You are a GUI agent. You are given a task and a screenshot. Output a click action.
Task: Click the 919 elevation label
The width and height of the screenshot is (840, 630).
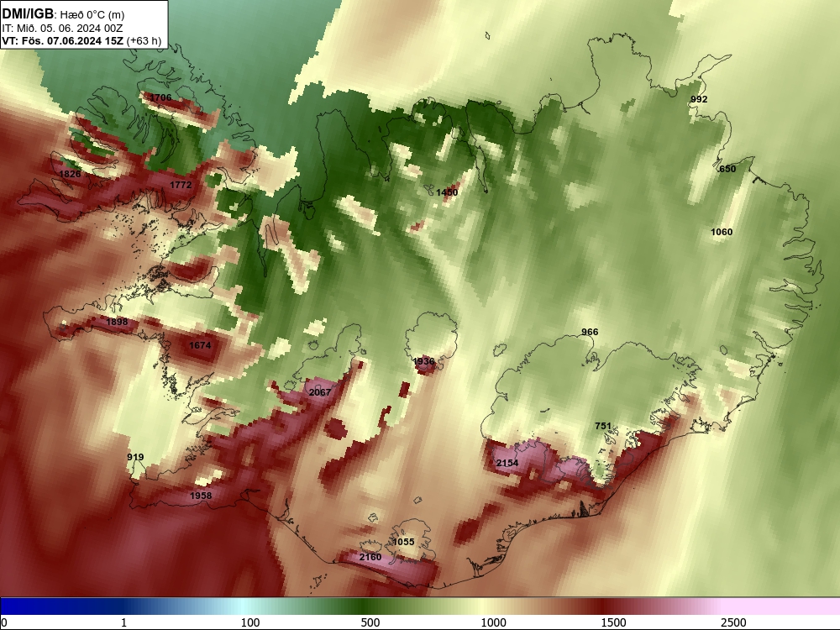pos(135,457)
